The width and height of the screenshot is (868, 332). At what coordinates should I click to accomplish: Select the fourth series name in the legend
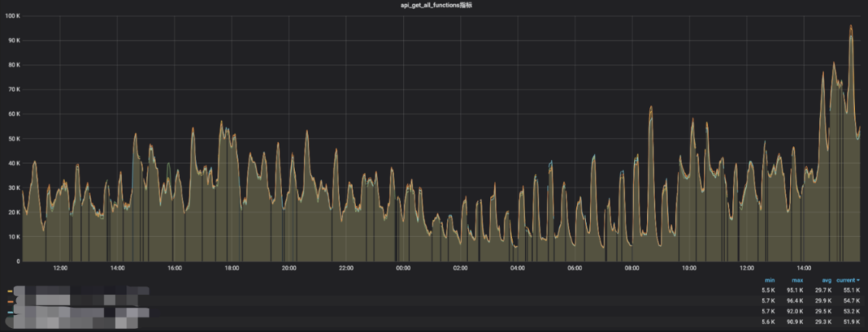point(72,322)
